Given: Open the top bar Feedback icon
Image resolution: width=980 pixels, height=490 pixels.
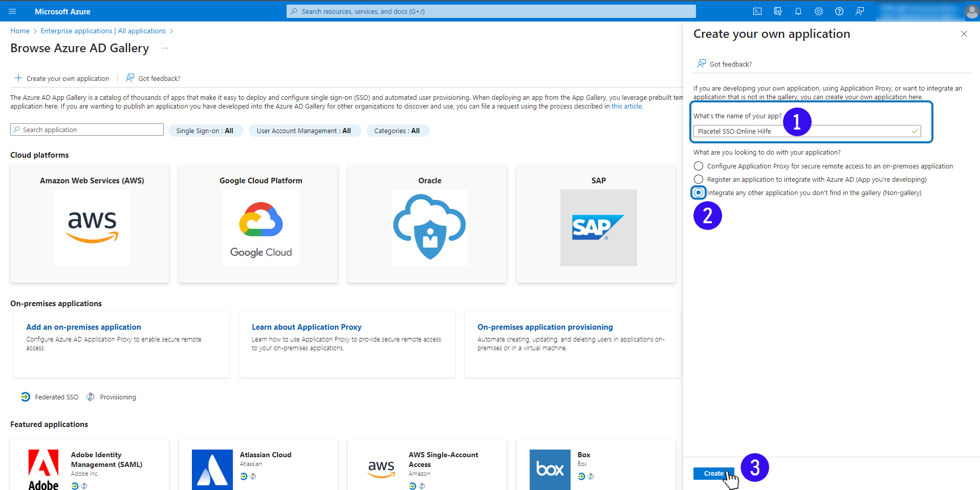Looking at the screenshot, I should click(860, 11).
